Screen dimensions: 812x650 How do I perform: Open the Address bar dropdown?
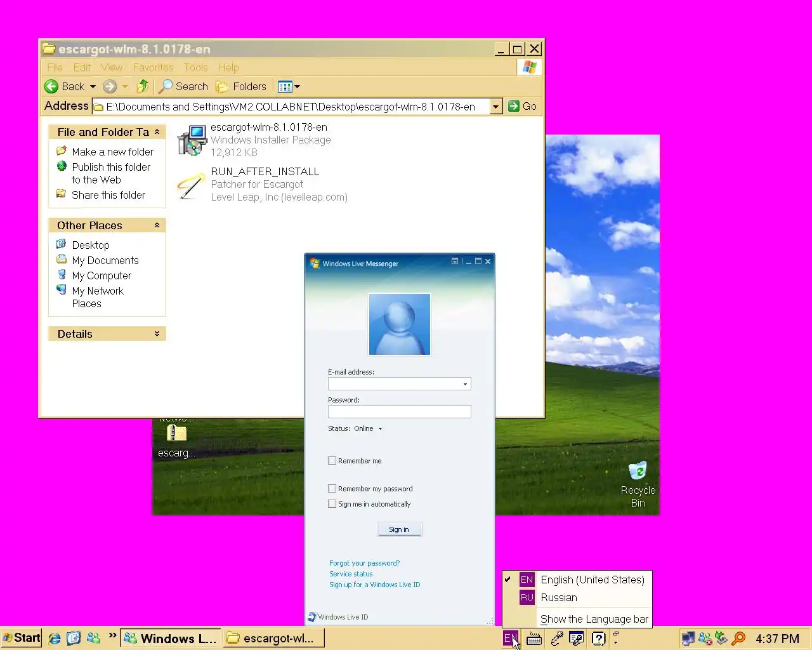pos(496,107)
